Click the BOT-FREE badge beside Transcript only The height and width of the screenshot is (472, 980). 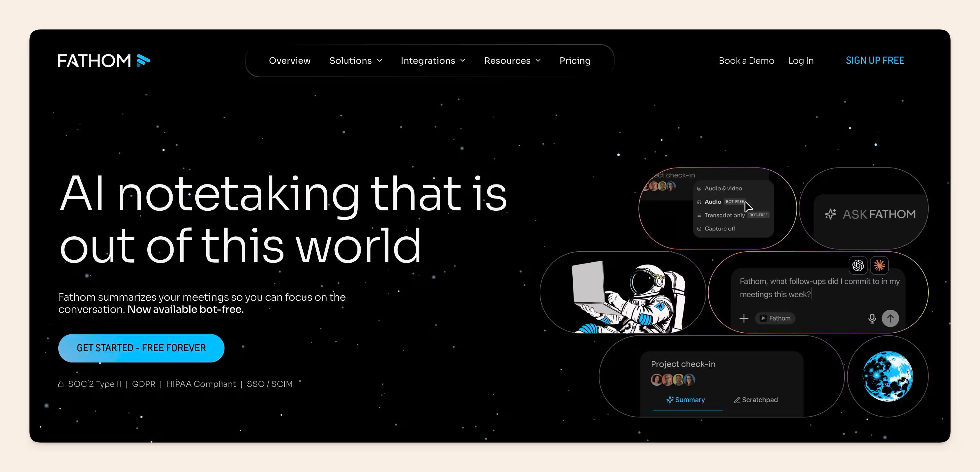point(759,215)
